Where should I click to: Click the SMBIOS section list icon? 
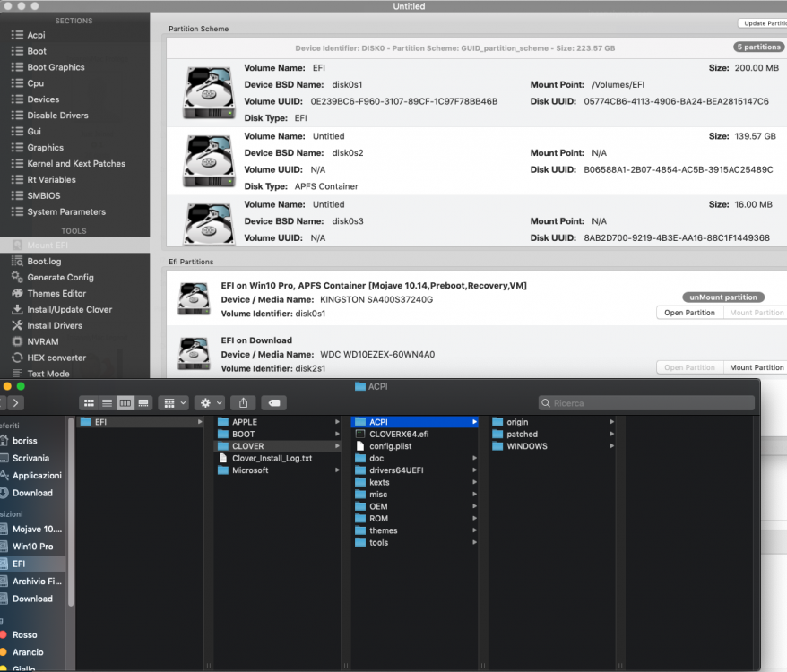(18, 195)
